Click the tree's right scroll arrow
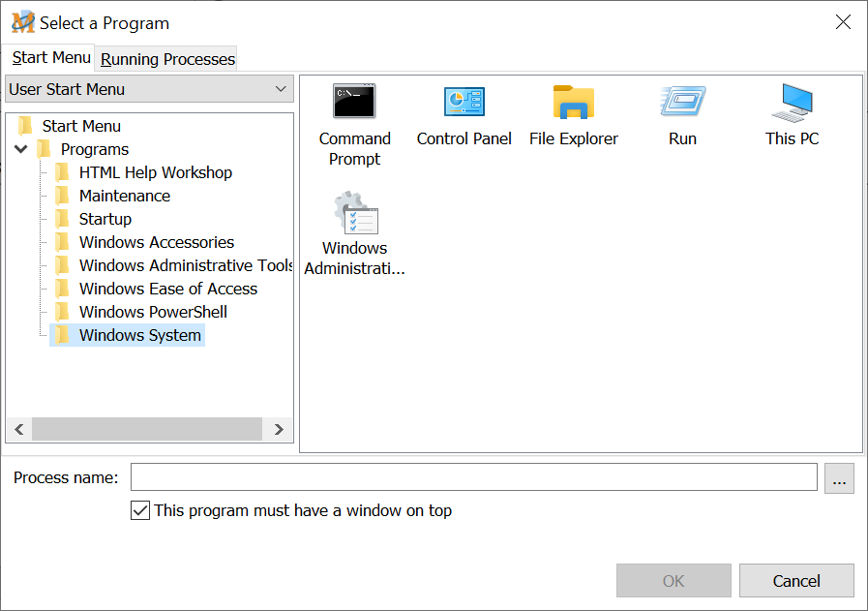 click(279, 429)
